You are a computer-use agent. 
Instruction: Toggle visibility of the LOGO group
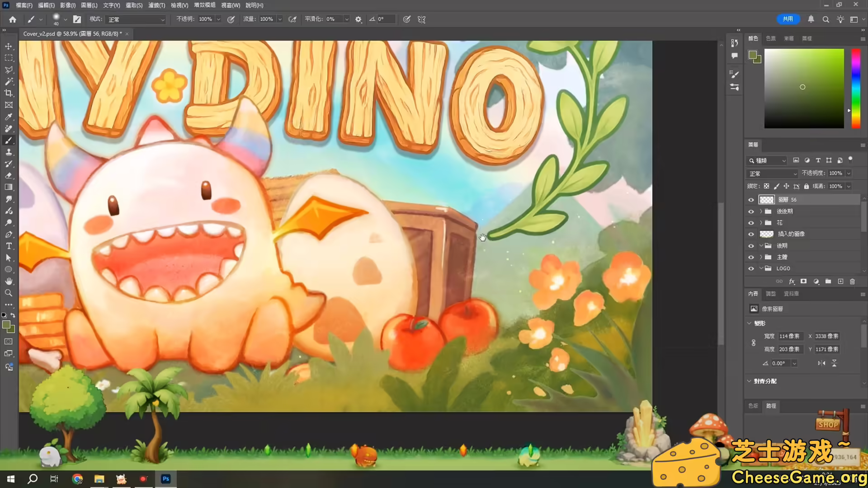click(x=751, y=268)
